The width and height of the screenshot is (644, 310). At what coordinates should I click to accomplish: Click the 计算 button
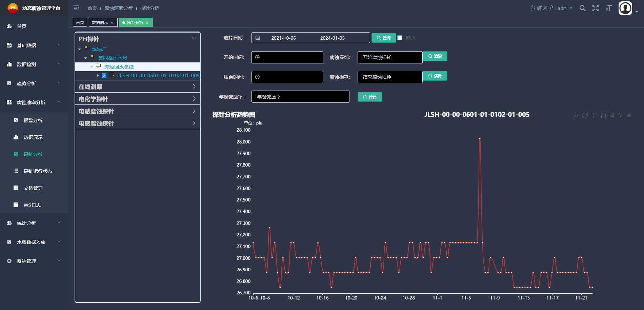tap(370, 97)
